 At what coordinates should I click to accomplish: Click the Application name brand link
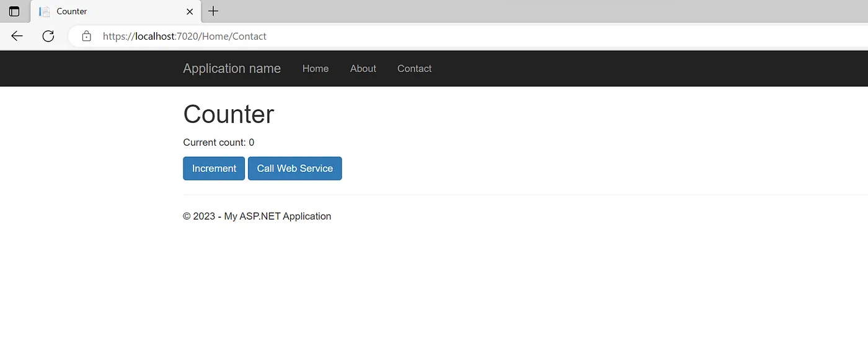click(x=231, y=68)
